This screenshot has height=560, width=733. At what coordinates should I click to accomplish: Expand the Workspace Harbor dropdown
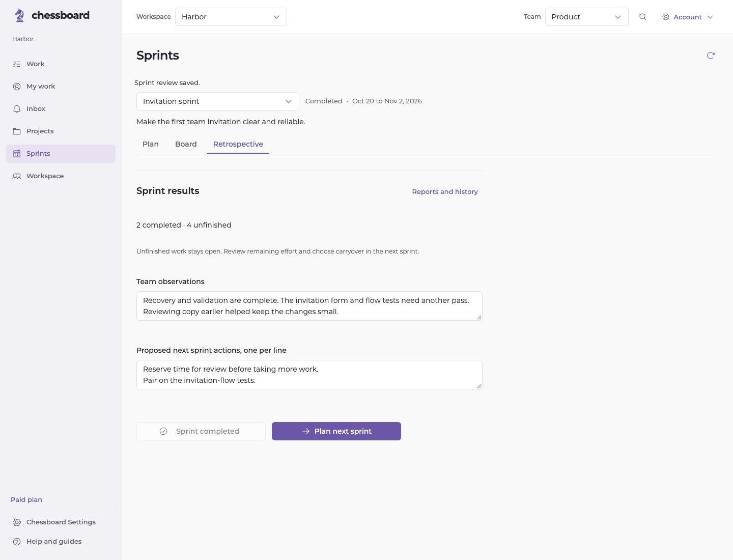point(231,17)
